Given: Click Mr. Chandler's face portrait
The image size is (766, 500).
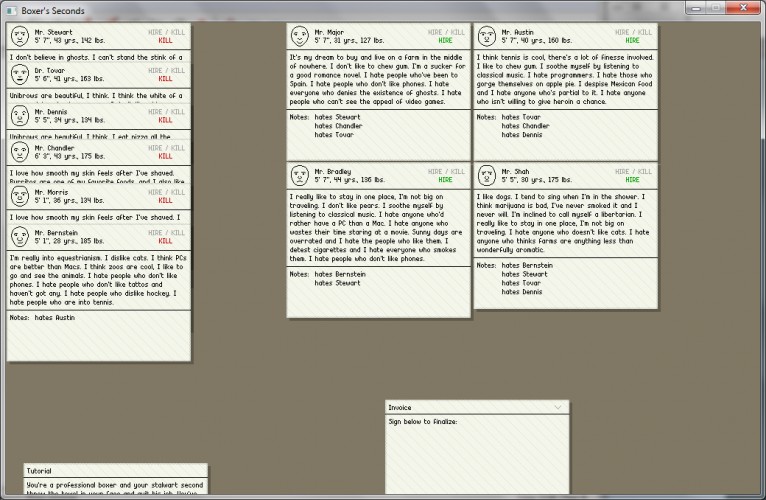Looking at the screenshot, I should (x=20, y=152).
